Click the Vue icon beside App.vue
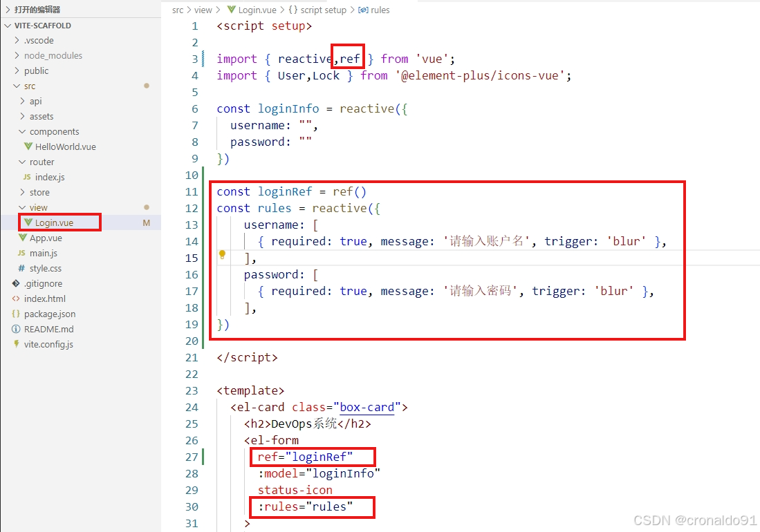Image resolution: width=760 pixels, height=532 pixels. point(23,238)
